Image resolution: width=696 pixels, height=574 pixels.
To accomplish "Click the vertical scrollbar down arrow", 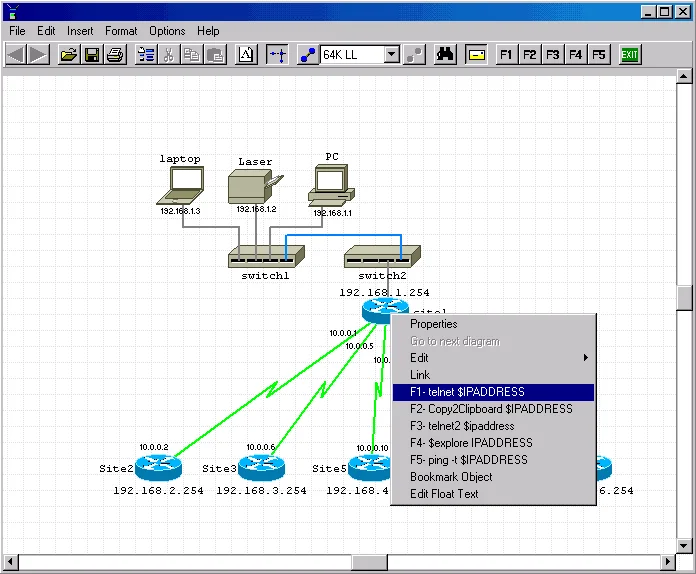I will pos(684,546).
